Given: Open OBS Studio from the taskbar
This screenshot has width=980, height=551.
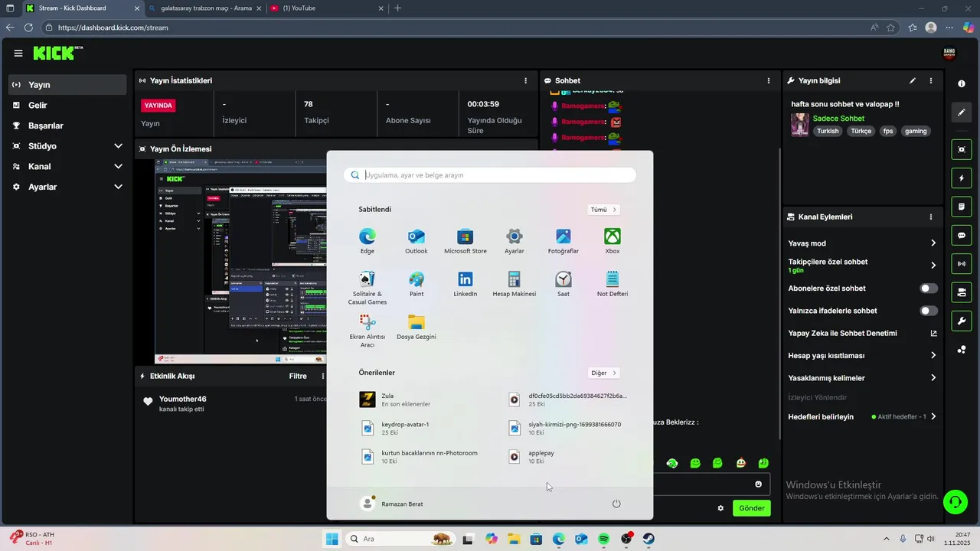Looking at the screenshot, I should [626, 539].
